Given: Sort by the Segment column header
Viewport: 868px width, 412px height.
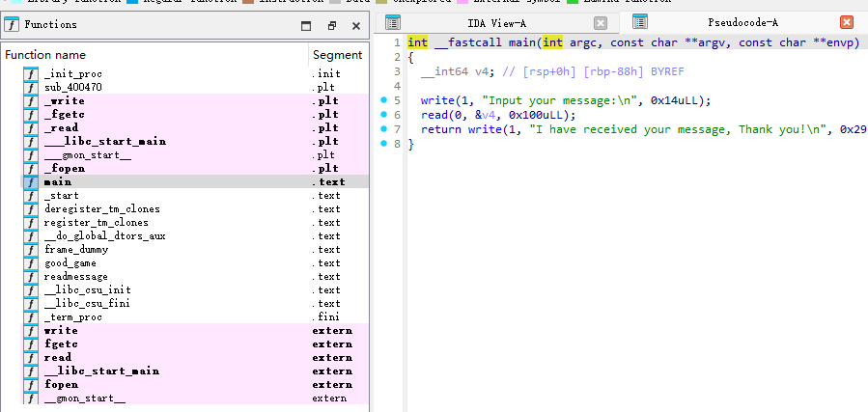Looking at the screenshot, I should coord(337,55).
